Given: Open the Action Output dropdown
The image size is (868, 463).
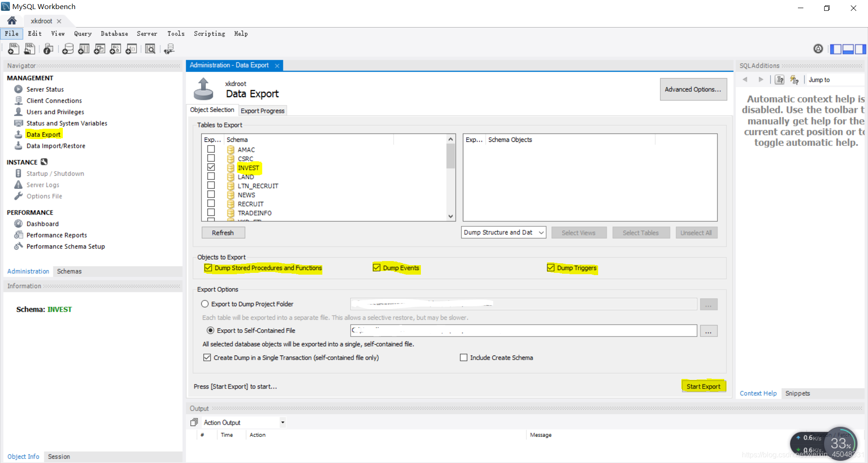Looking at the screenshot, I should (283, 422).
